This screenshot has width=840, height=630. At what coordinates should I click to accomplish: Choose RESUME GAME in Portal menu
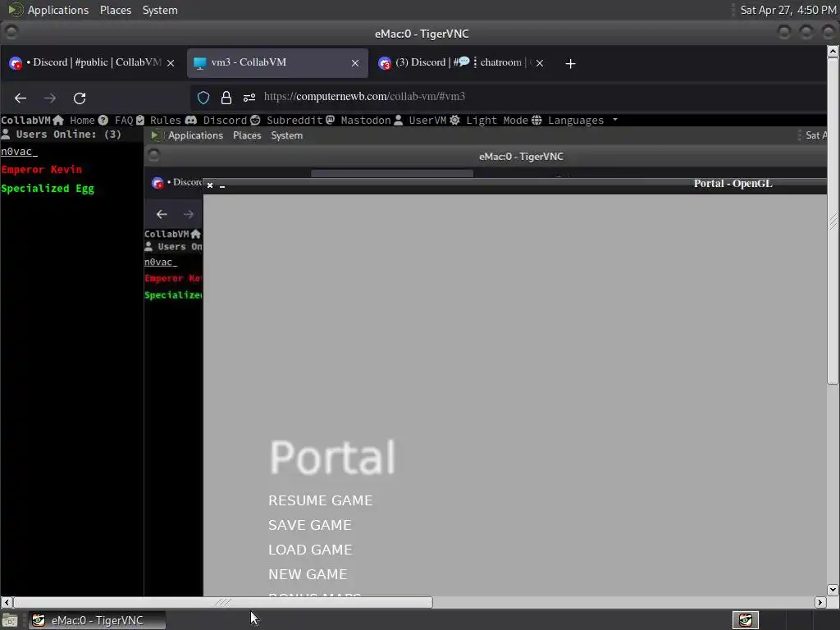[x=321, y=500]
